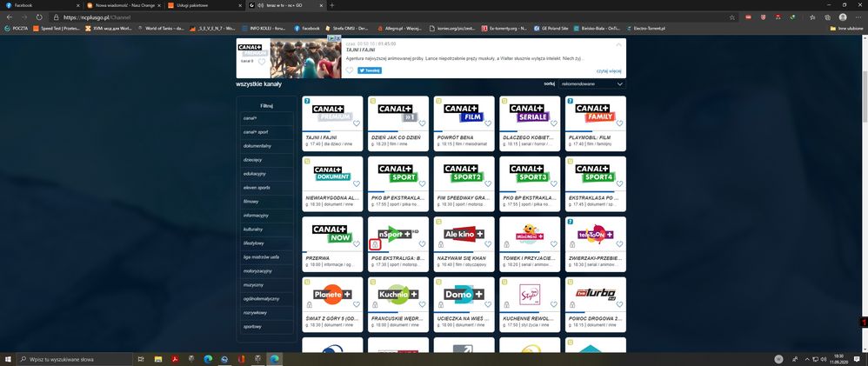
Task: Select the dokumentalny filter category
Action: pos(257,146)
